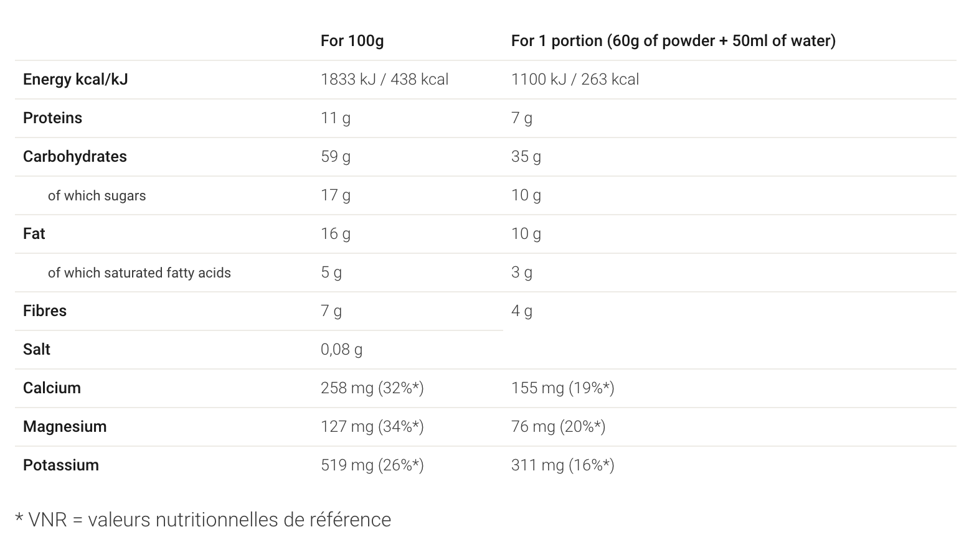Click the 'For 1 portion' column header

point(673,41)
